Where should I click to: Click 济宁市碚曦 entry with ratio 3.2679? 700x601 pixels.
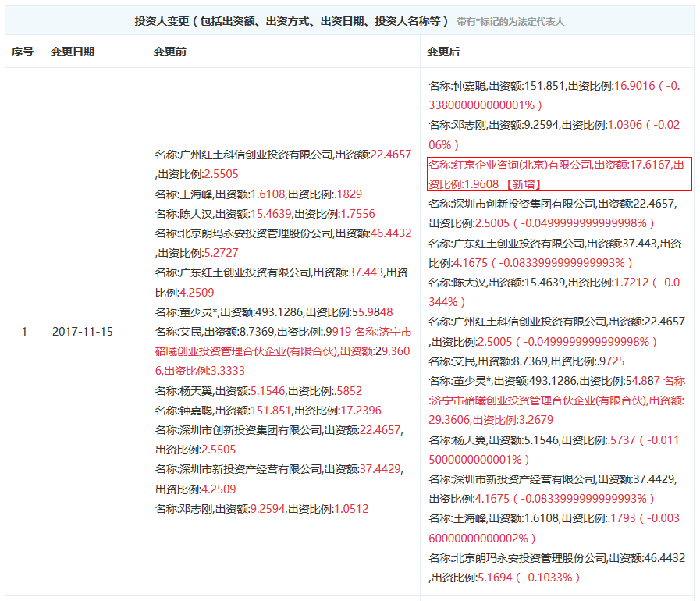coord(556,400)
